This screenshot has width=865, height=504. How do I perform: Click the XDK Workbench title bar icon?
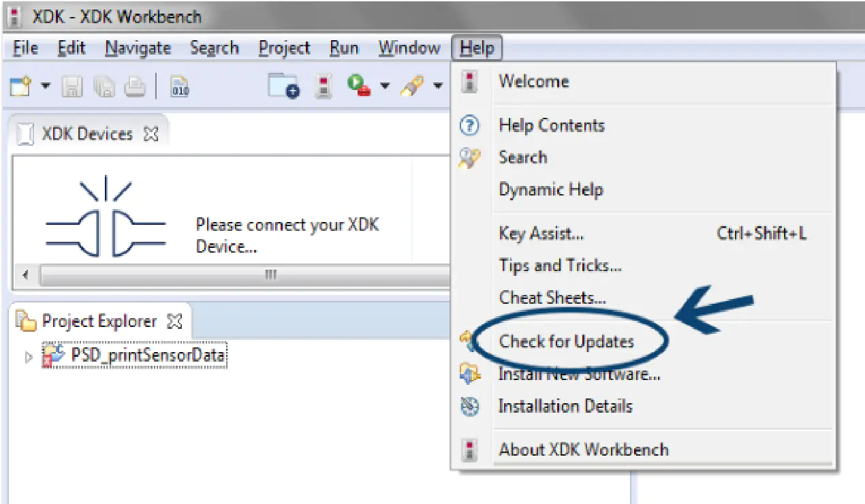[14, 16]
